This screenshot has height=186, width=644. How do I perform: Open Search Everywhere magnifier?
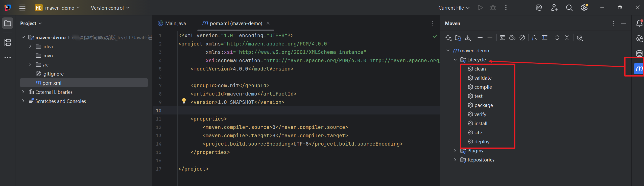point(569,8)
